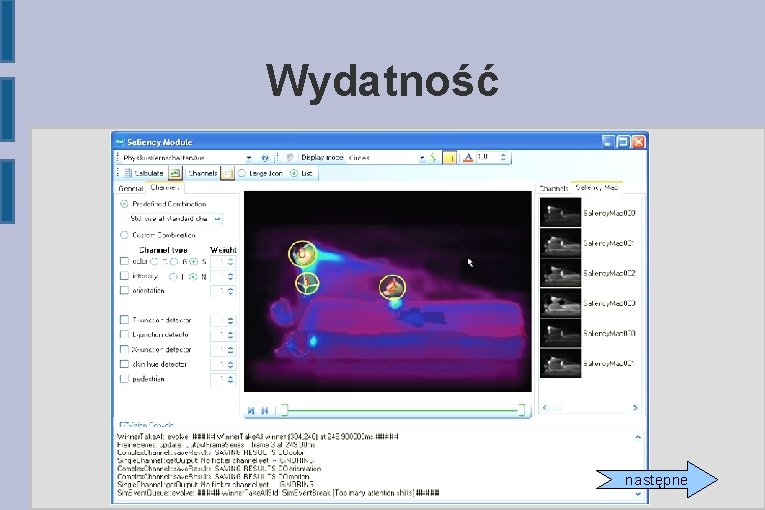Select the I option in the intensity row
765x510 pixels.
pos(173,277)
